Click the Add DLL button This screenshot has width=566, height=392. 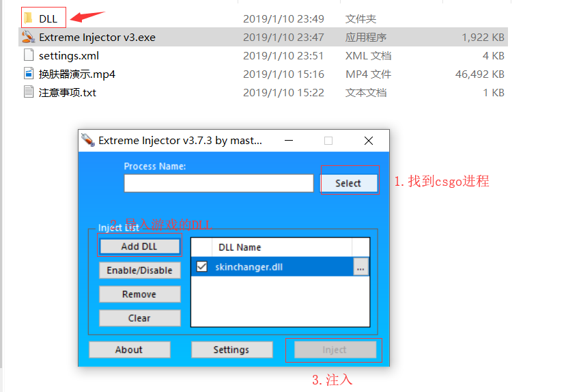(x=139, y=247)
